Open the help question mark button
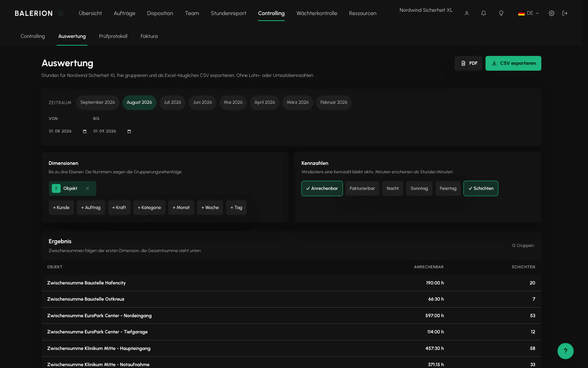This screenshot has height=368, width=588. point(565,351)
